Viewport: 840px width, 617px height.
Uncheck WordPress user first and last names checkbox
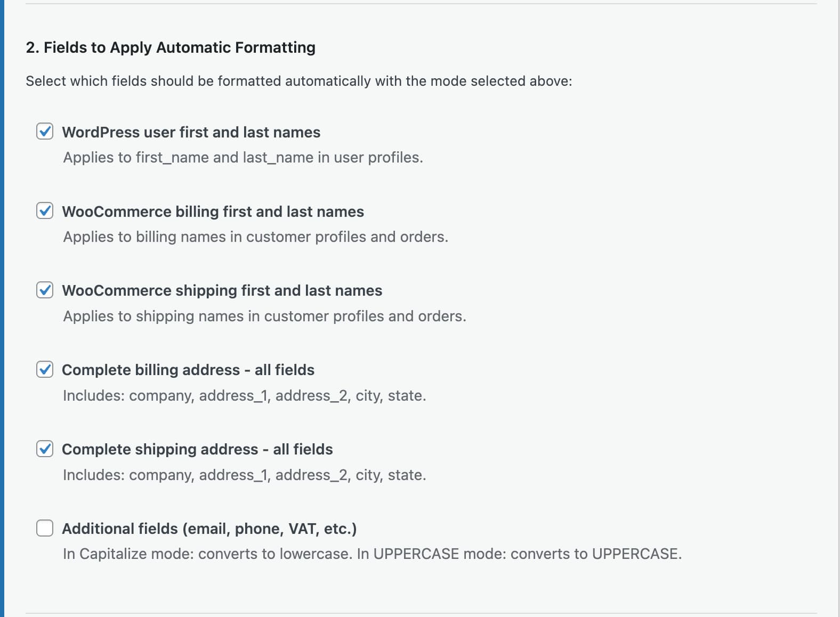(x=45, y=131)
